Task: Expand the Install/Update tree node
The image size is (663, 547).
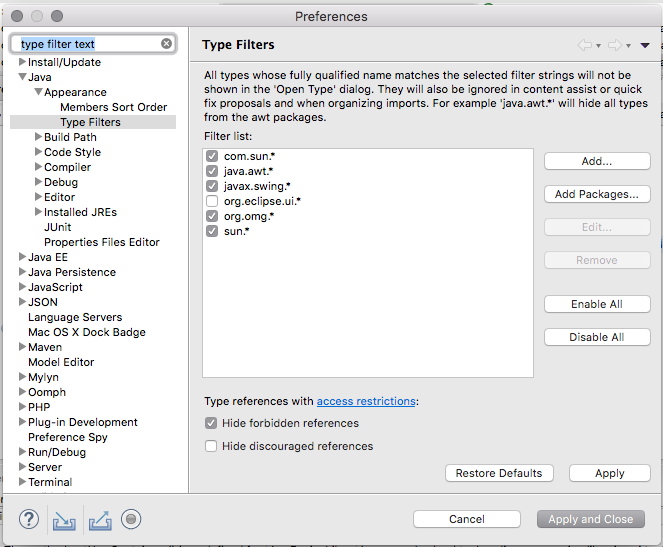Action: point(22,62)
